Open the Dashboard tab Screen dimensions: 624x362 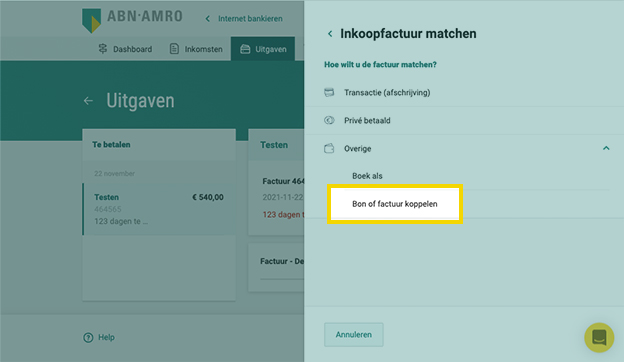[125, 49]
